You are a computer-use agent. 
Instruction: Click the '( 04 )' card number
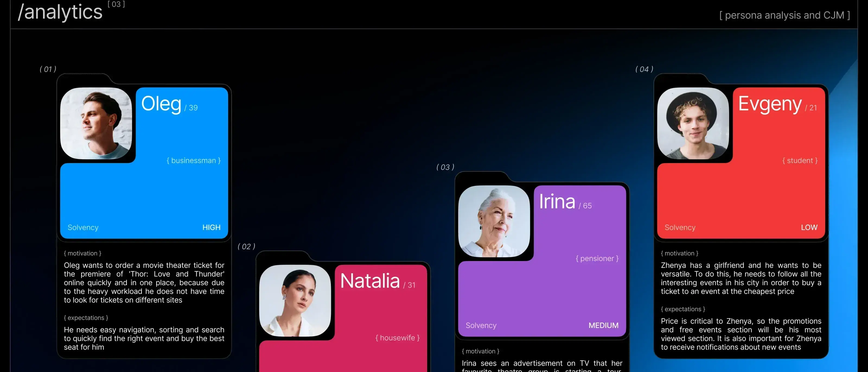644,69
